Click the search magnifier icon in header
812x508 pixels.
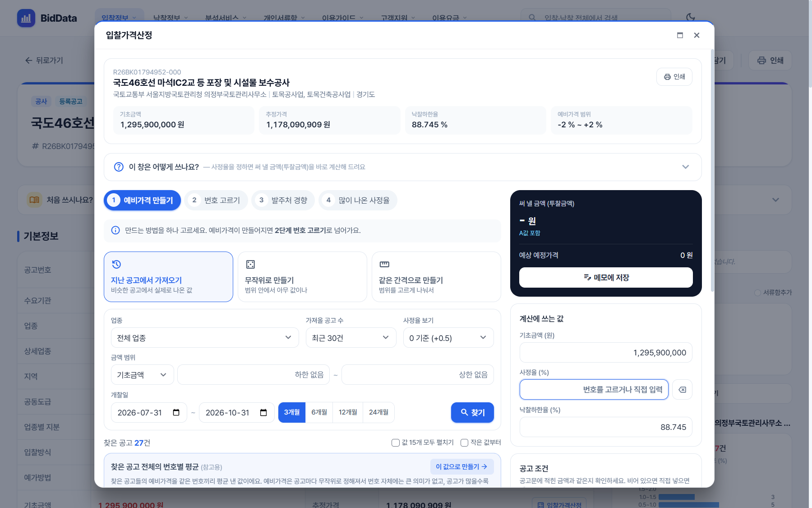[x=532, y=18]
